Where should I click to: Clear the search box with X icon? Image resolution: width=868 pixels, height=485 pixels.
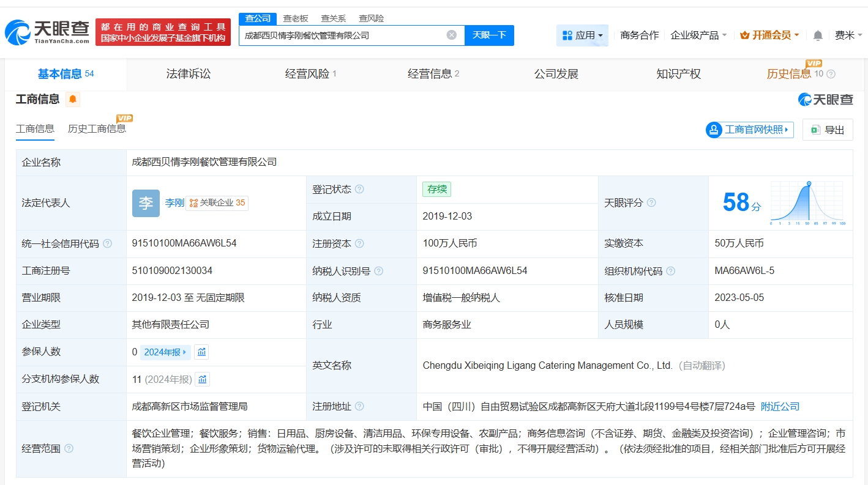pos(452,35)
